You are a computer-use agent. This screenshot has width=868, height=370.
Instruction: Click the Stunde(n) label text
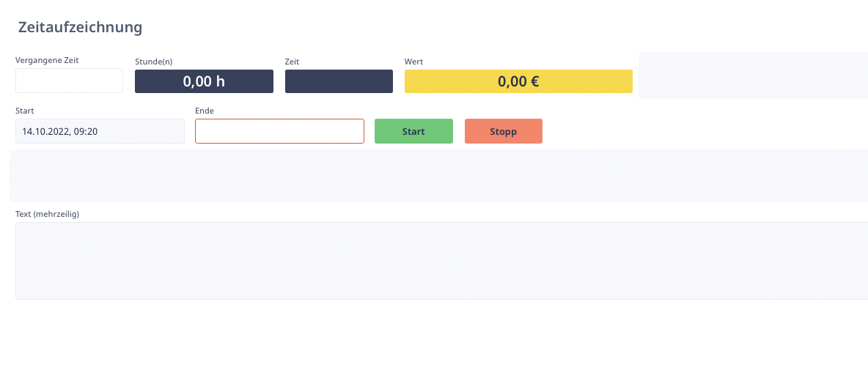(x=154, y=62)
